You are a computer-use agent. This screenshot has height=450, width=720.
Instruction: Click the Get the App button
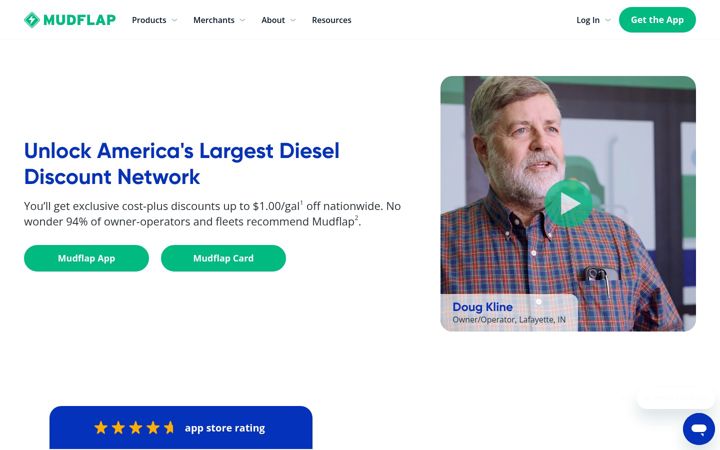point(657,20)
